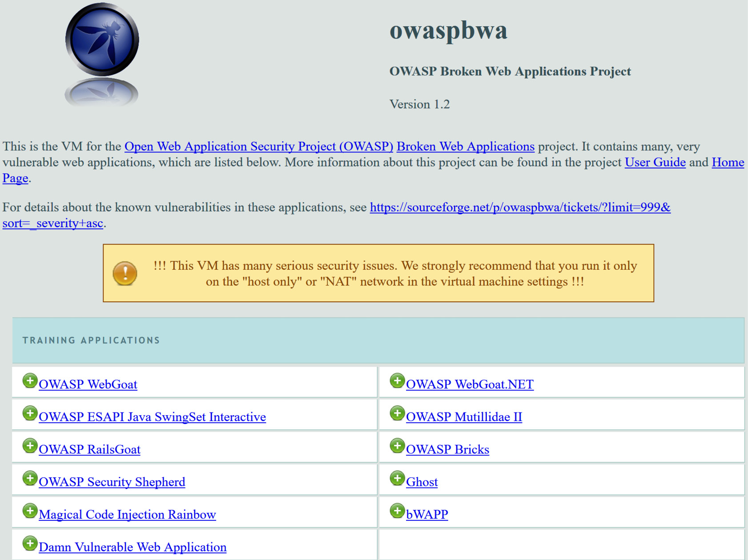Viewport: 748px width, 560px height.
Task: Expand plus icon next to Damn Vulnerable Web Application
Action: [30, 544]
